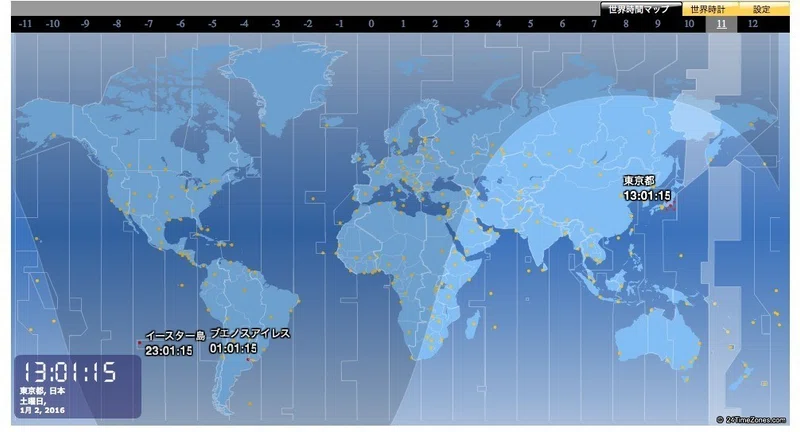The height and width of the screenshot is (432, 800).
Task: Click the ブエノスアイレス city label
Action: tap(250, 333)
